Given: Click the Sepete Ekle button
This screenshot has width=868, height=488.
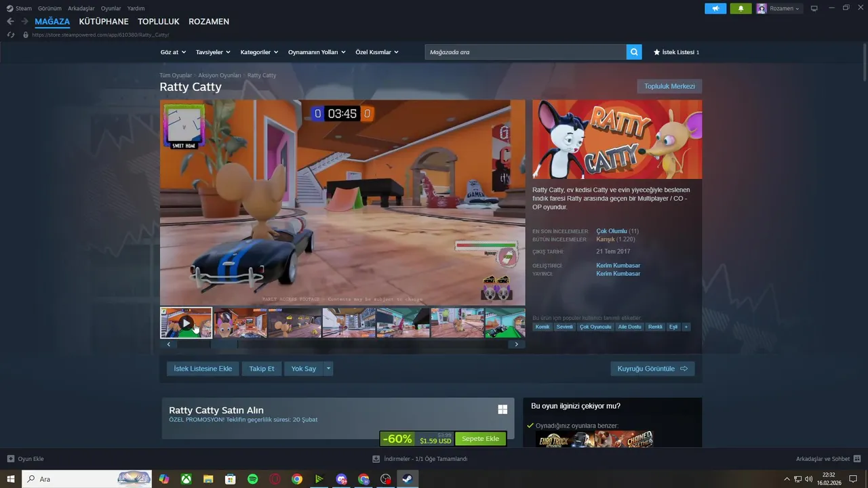Looking at the screenshot, I should pos(480,439).
